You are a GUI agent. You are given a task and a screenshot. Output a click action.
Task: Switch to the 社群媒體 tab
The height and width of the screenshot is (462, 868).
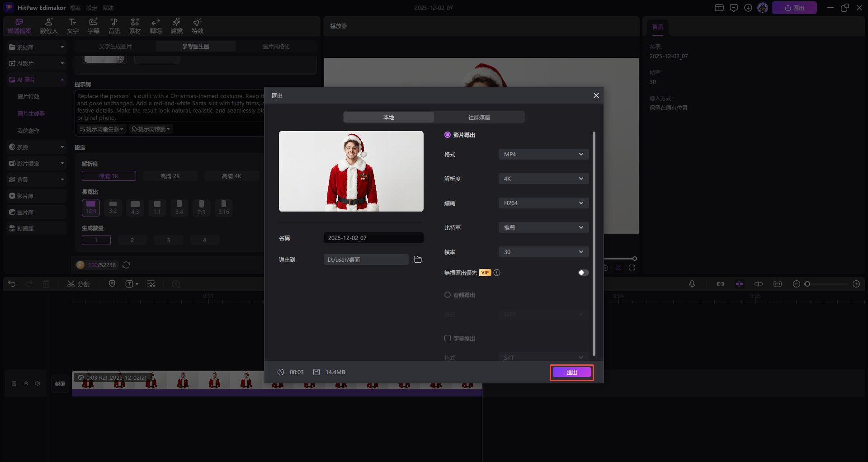(x=479, y=117)
